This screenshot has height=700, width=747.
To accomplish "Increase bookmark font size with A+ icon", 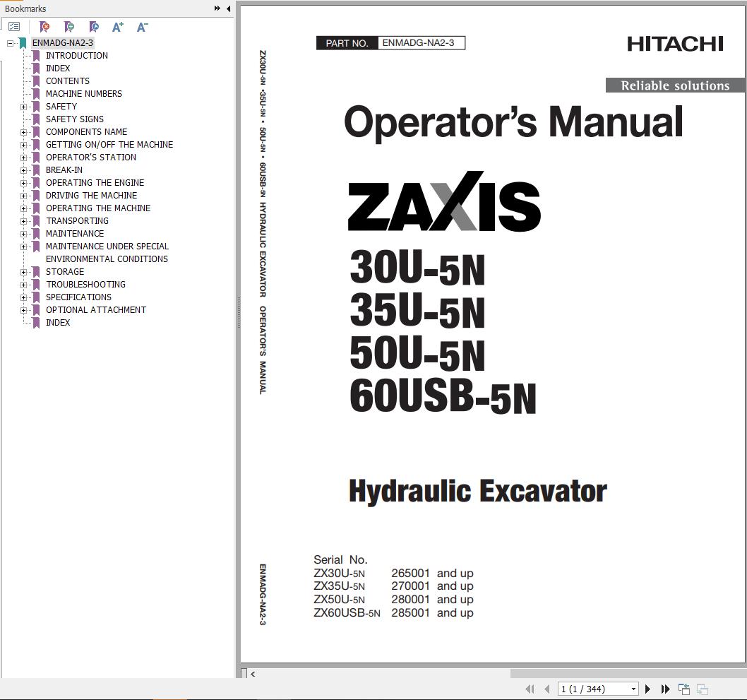I will 118,27.
